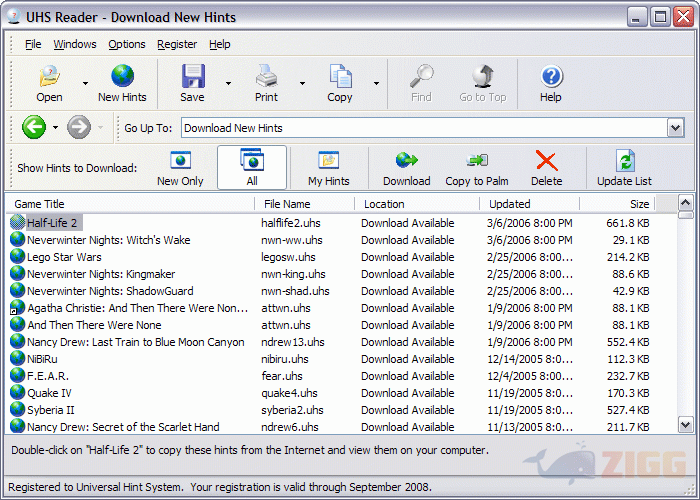Click the Update List refresh icon
Image resolution: width=700 pixels, height=500 pixels.
(625, 161)
